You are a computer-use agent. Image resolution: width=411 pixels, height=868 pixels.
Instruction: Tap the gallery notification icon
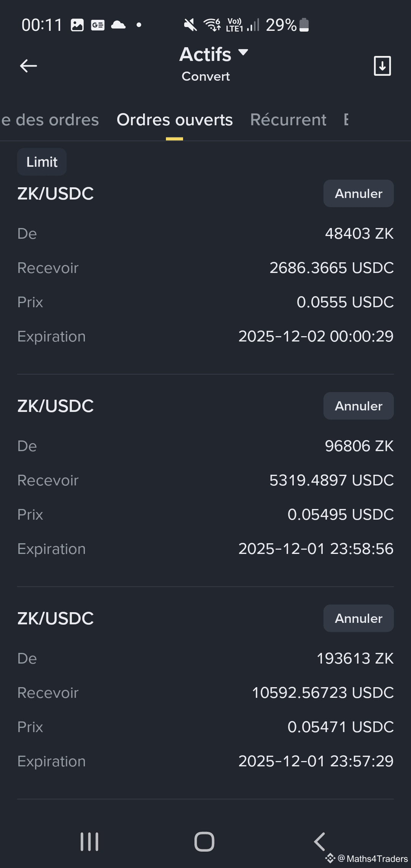tap(77, 25)
